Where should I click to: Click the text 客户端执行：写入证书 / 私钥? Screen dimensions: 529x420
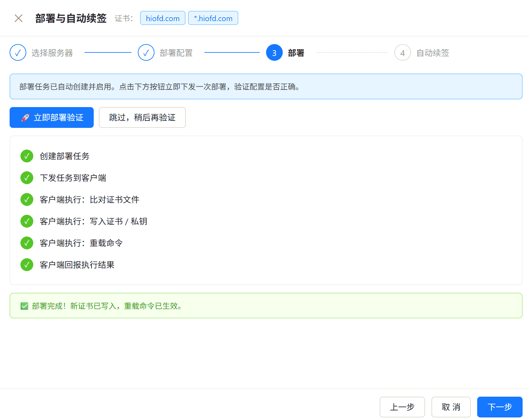93,222
